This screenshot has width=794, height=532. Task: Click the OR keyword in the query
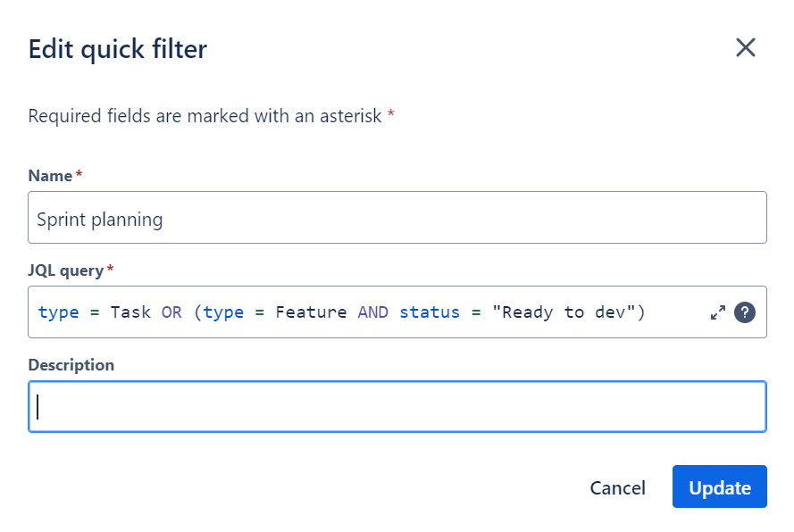click(x=171, y=312)
